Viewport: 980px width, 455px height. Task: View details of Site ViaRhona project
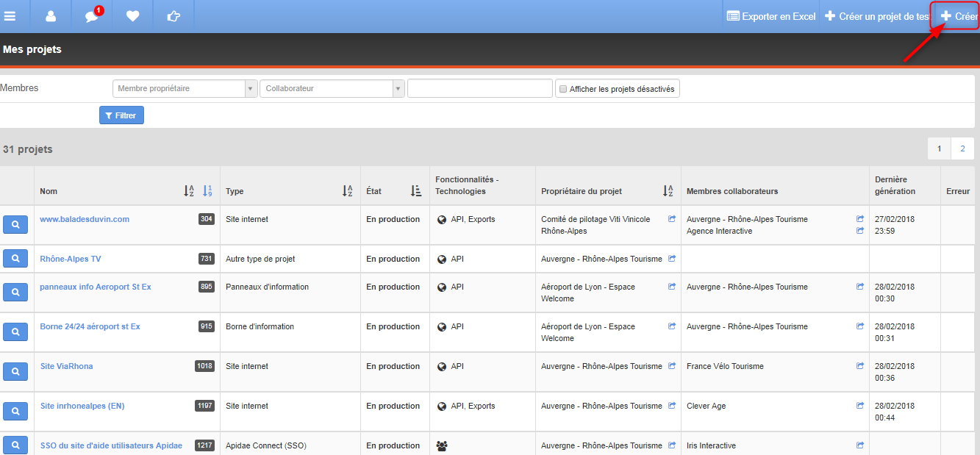click(x=15, y=371)
